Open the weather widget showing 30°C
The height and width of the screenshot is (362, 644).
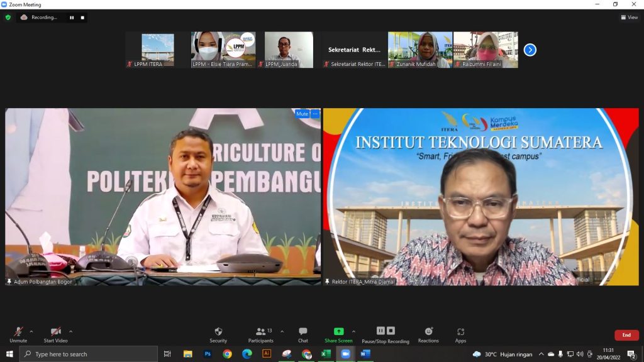[502, 354]
